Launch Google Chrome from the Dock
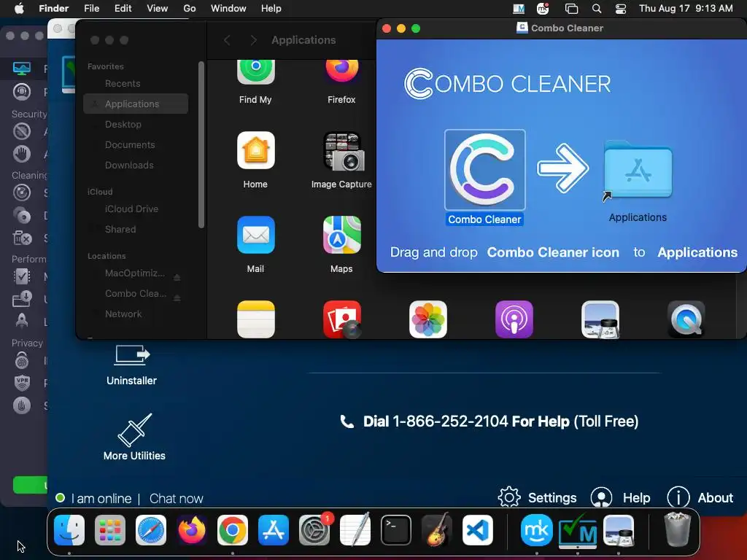Viewport: 747px width, 560px height. 233,530
